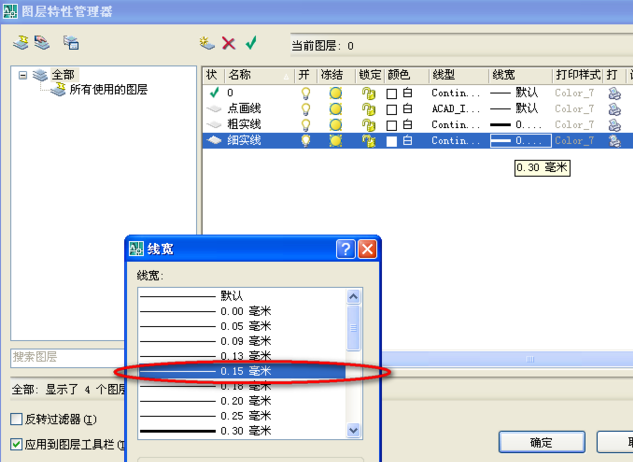Screen dimensions: 633x462
Task: Enable the 反转过滤器 checkbox
Action: point(17,419)
